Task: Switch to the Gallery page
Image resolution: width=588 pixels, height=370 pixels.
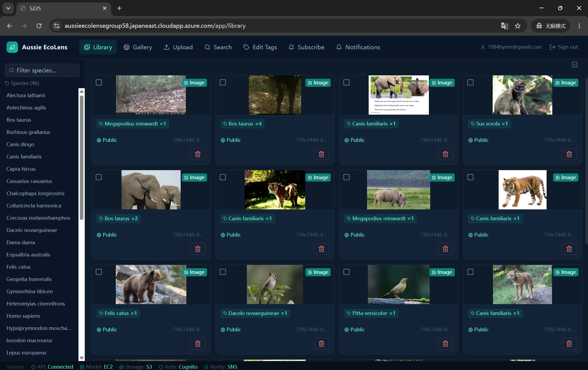Action: point(138,47)
